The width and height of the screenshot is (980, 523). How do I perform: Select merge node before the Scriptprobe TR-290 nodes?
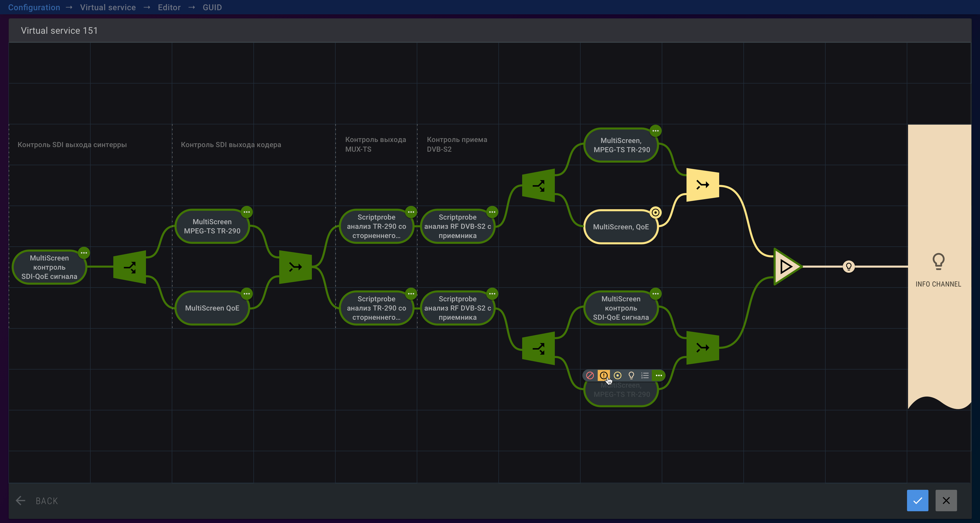point(295,267)
